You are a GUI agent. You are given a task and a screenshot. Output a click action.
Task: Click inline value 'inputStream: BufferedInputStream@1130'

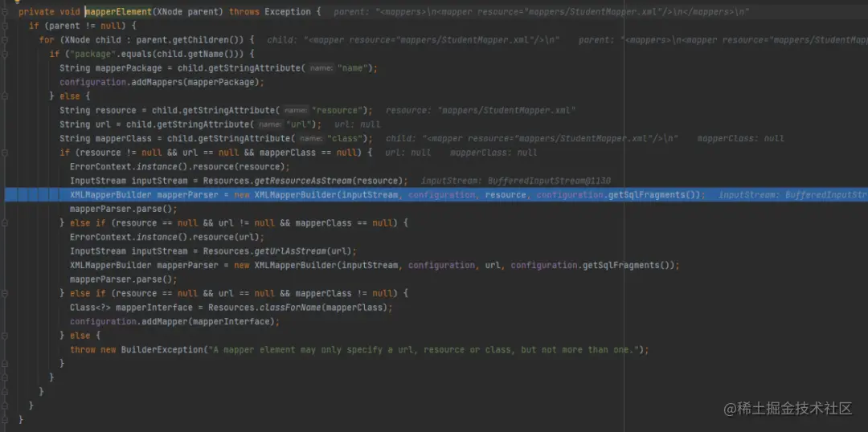click(515, 181)
